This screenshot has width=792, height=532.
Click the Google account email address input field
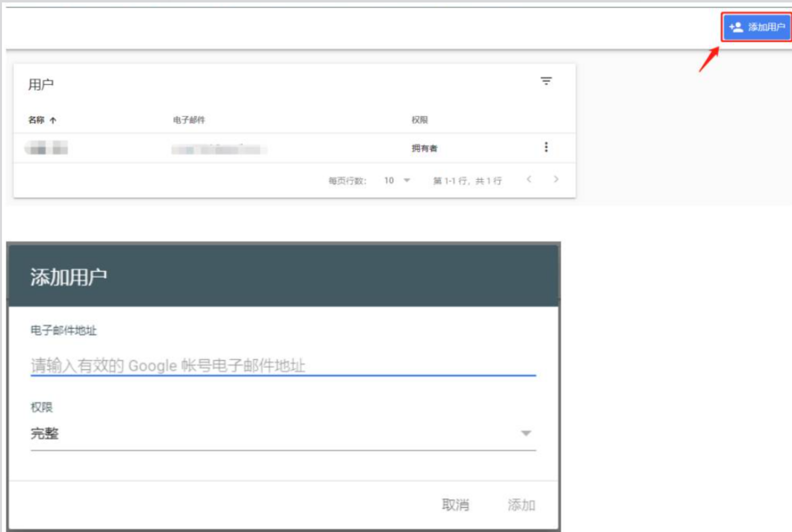pyautogui.click(x=283, y=365)
